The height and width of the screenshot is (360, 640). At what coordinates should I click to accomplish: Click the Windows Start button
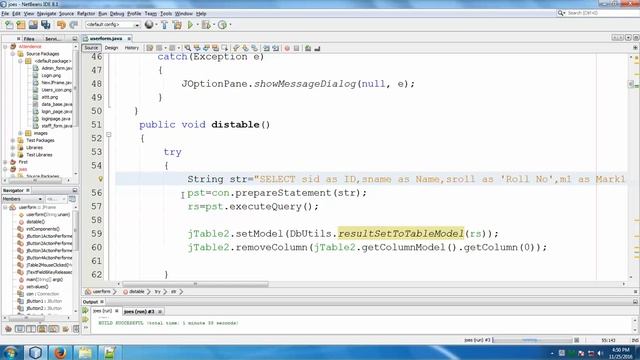(x=10, y=352)
